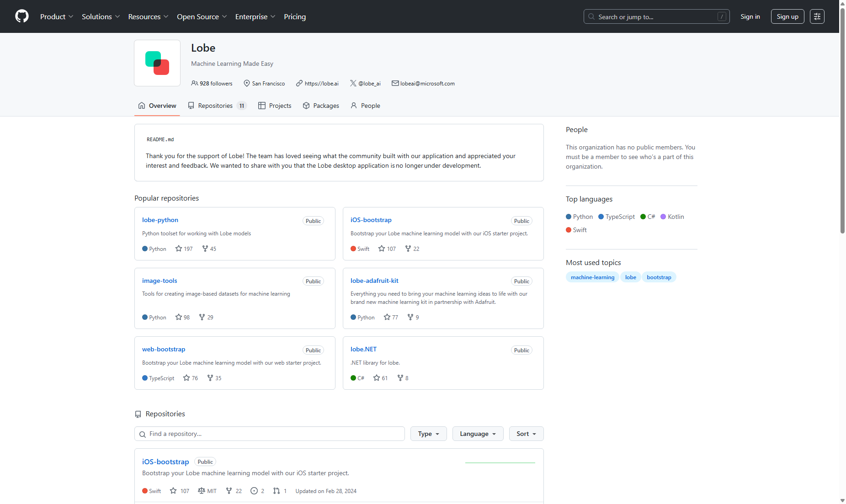Click the fork icon on web-bootstrap card
The width and height of the screenshot is (846, 504).
[x=210, y=378]
